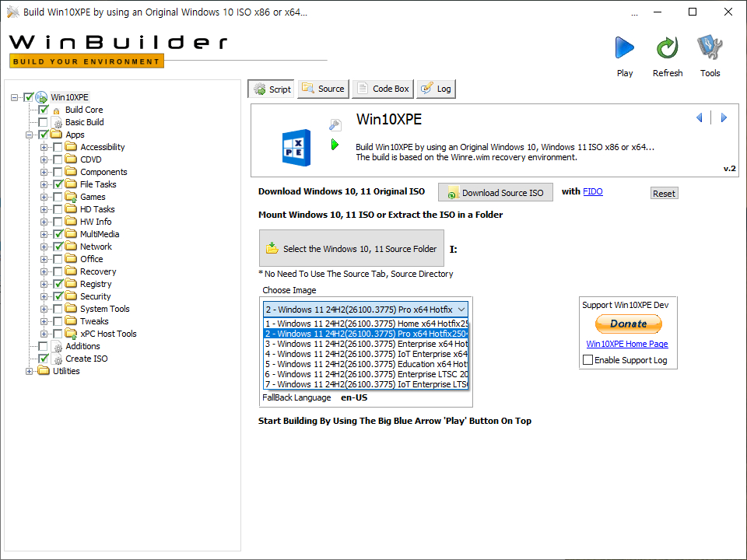Click the Accessibility folder icon
The height and width of the screenshot is (560, 747).
click(71, 147)
